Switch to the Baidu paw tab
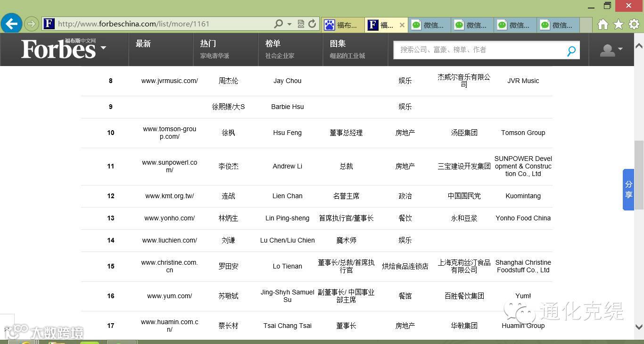 (343, 25)
